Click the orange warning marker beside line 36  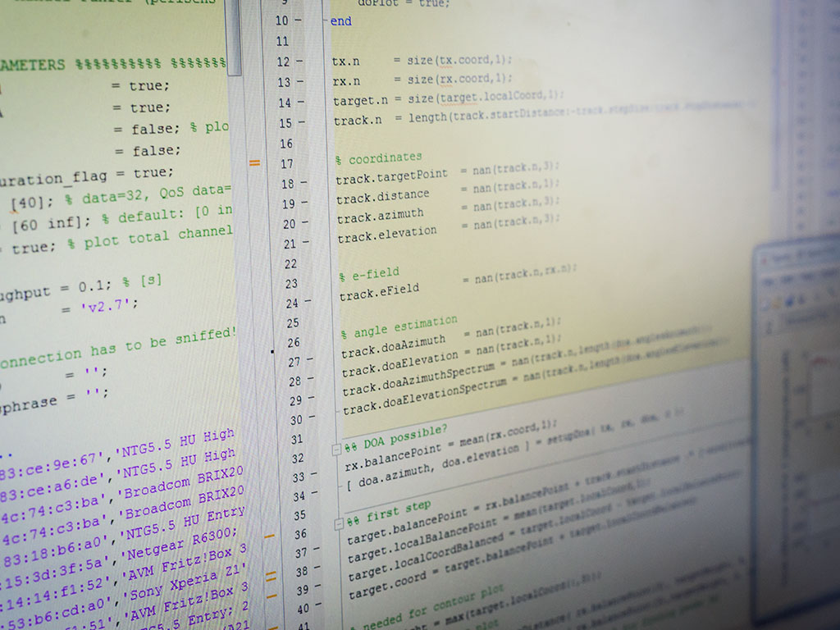pos(267,536)
